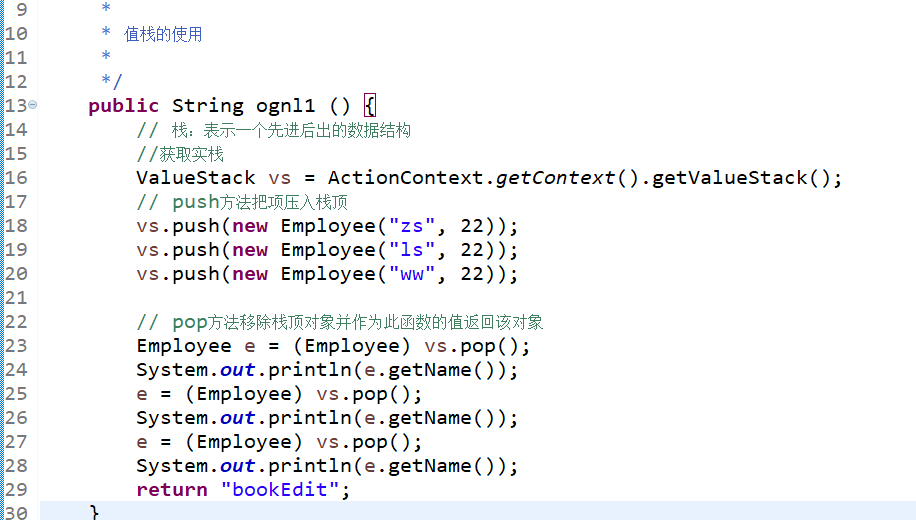Click comment "push方法把项压入栈顶"
Image resolution: width=916 pixels, height=520 pixels.
click(259, 202)
